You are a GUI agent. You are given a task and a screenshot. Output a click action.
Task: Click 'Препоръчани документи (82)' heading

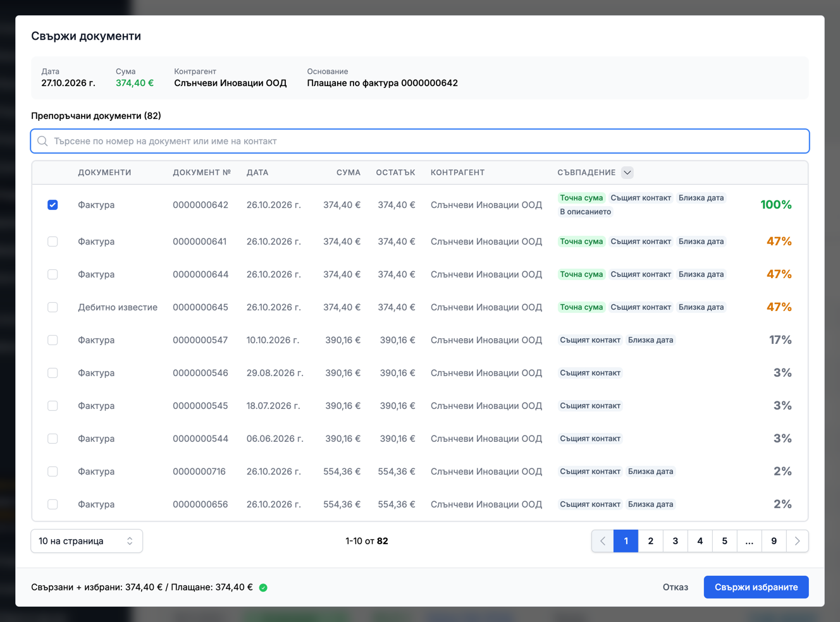[x=96, y=116]
